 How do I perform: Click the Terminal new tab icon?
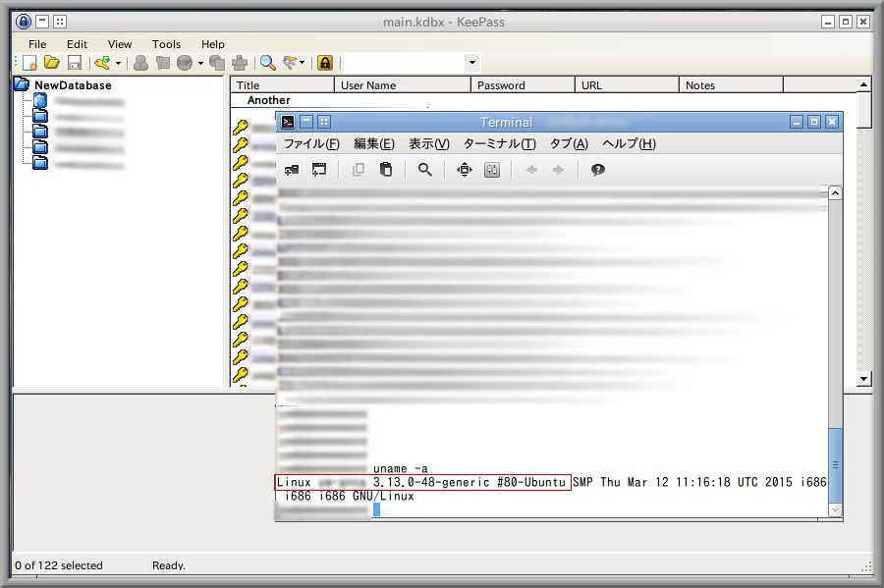coord(292,170)
